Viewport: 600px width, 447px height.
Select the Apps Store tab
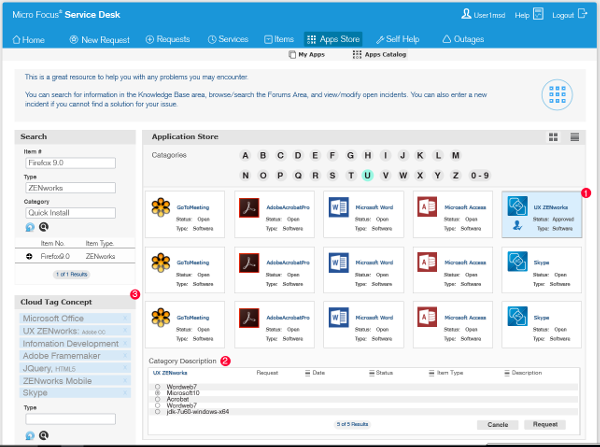(x=333, y=39)
